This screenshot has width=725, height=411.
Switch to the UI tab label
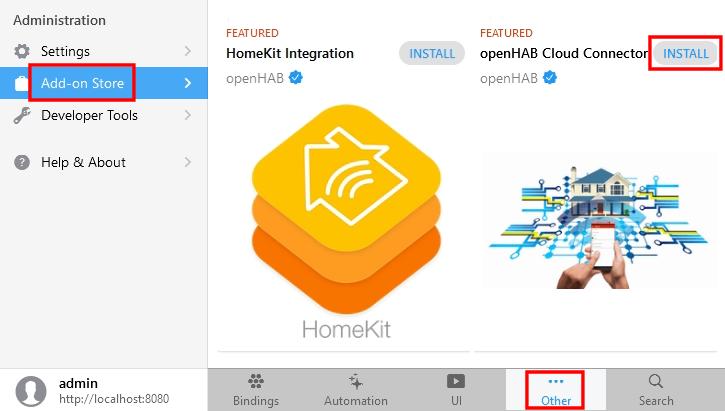point(456,400)
